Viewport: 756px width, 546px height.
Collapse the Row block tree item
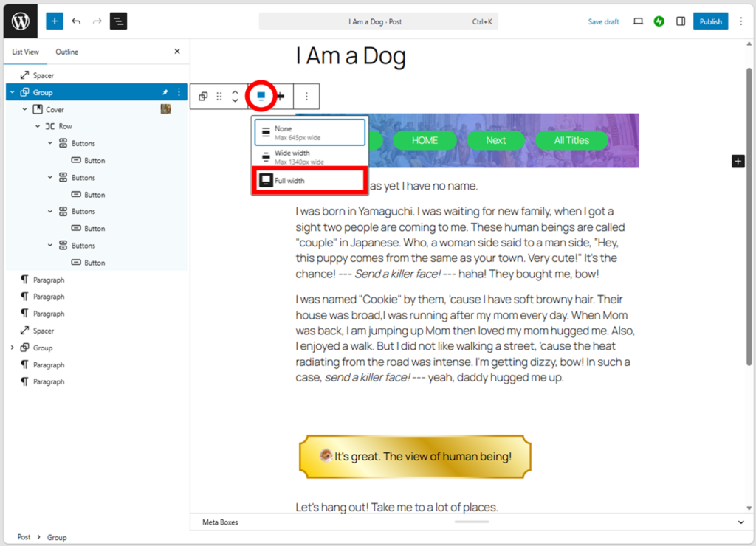coord(38,126)
